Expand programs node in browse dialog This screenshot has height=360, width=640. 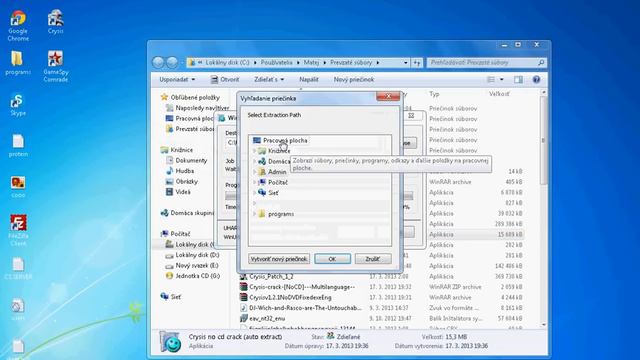[x=254, y=214]
